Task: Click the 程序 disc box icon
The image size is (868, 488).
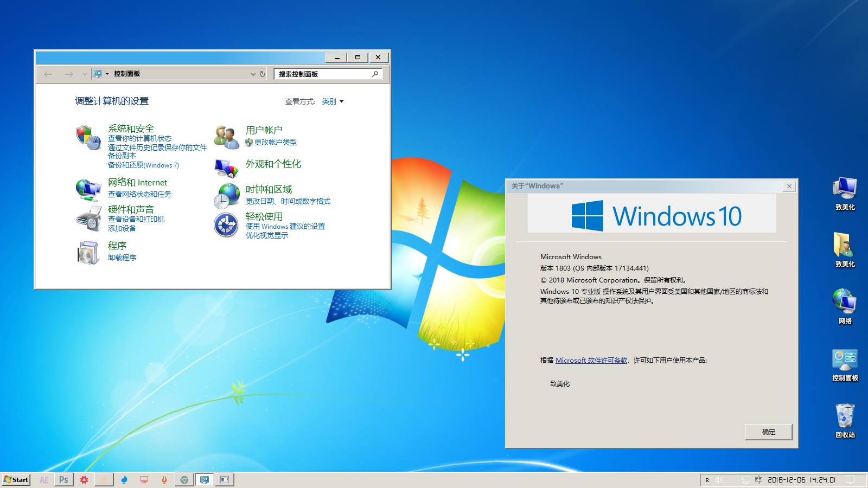Action: 88,252
